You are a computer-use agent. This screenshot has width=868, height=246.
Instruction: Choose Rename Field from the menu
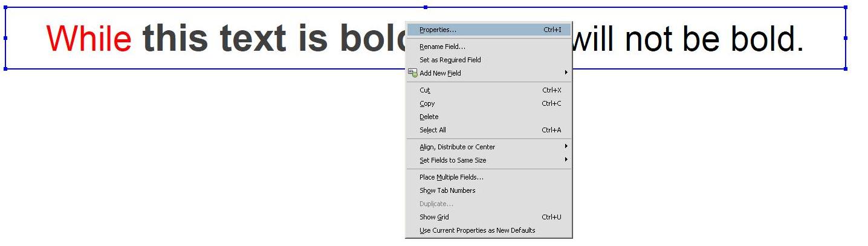click(442, 47)
